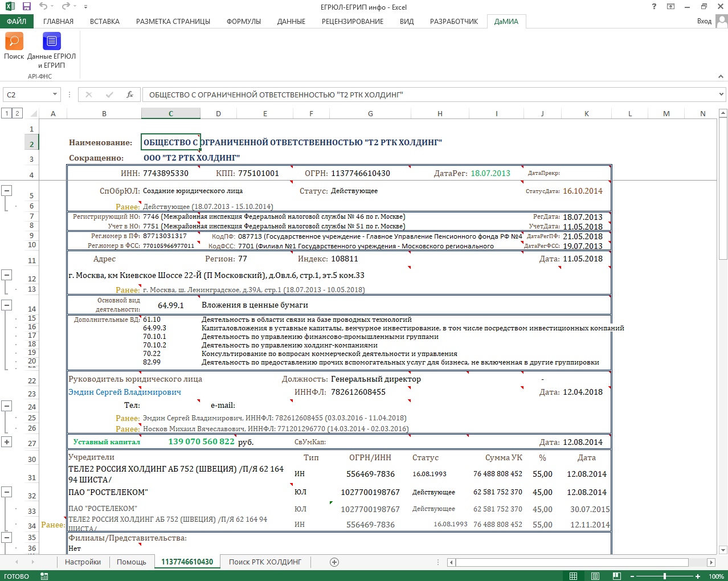Click the Save icon in quick access toolbar
The image size is (728, 581).
pyautogui.click(x=26, y=7)
